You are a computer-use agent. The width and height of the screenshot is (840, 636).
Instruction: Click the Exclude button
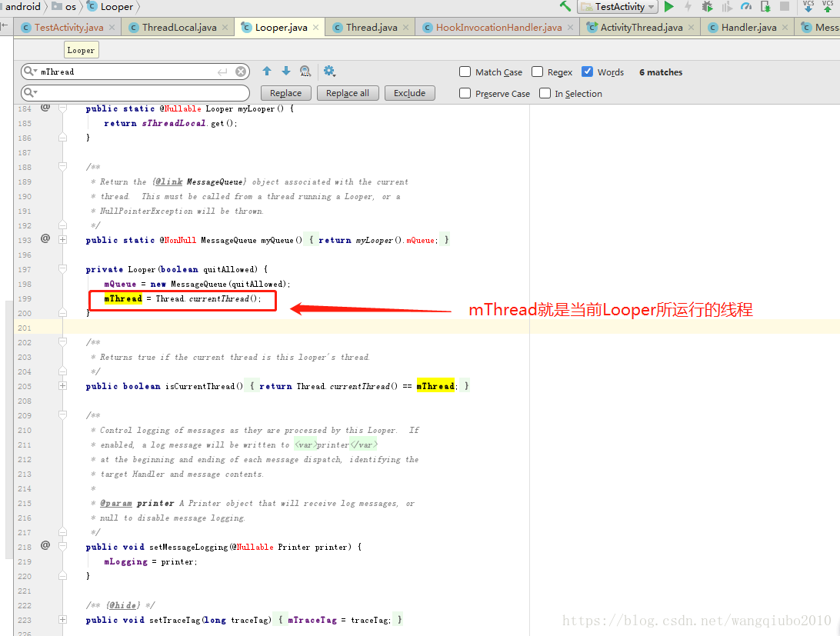click(x=409, y=93)
